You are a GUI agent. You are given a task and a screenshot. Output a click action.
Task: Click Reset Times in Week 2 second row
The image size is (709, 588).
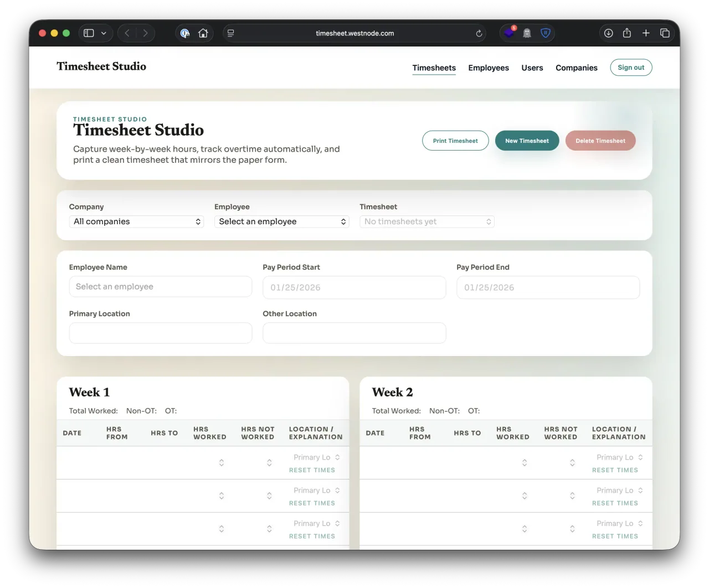615,503
